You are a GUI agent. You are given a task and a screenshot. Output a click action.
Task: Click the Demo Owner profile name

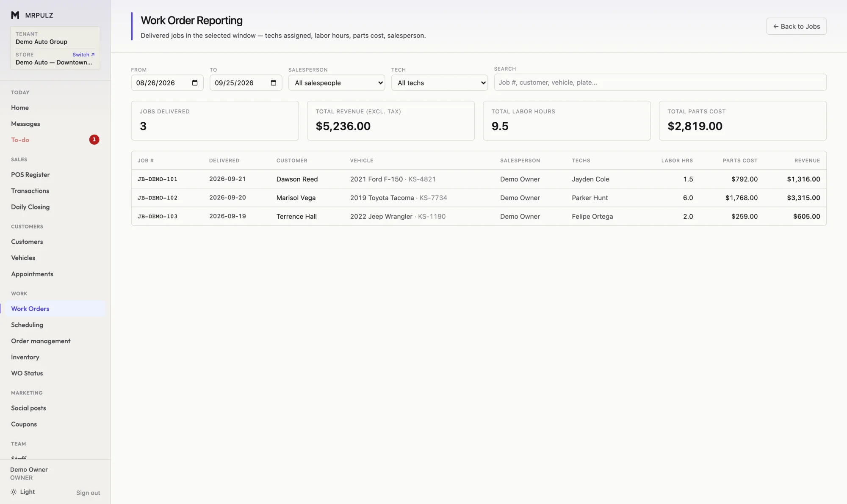29,469
